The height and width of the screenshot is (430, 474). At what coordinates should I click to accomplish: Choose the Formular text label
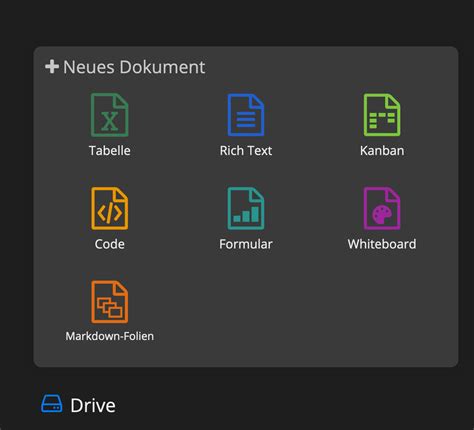[x=246, y=244]
